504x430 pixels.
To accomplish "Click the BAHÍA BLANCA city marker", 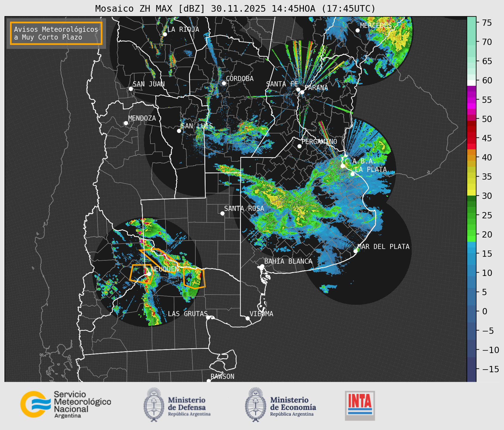I will click(x=262, y=266).
